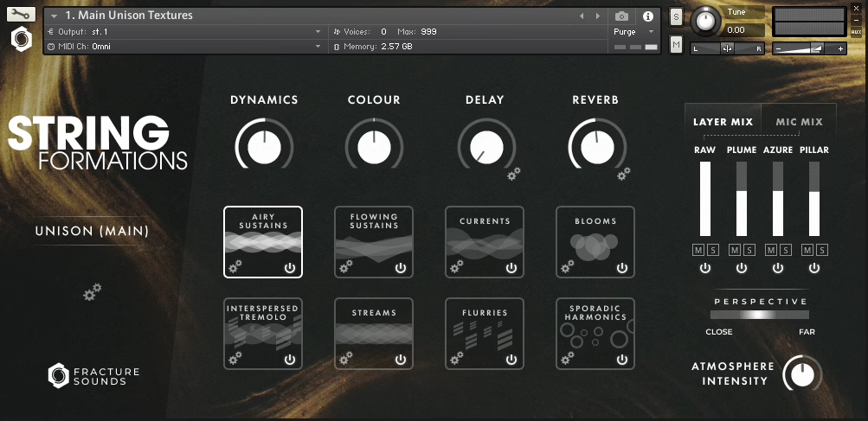This screenshot has width=868, height=421.
Task: Click the Tune knob
Action: point(705,22)
